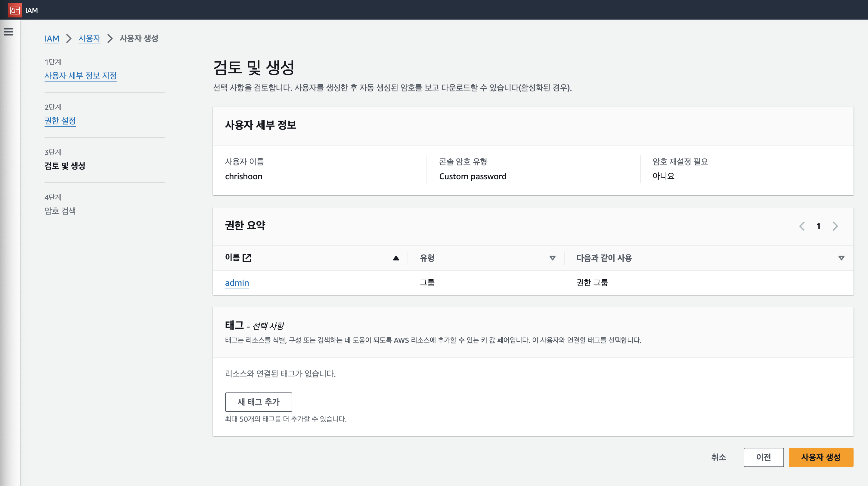Open the 유형 column sort dropdown arrow
Image resolution: width=868 pixels, height=486 pixels.
(552, 258)
